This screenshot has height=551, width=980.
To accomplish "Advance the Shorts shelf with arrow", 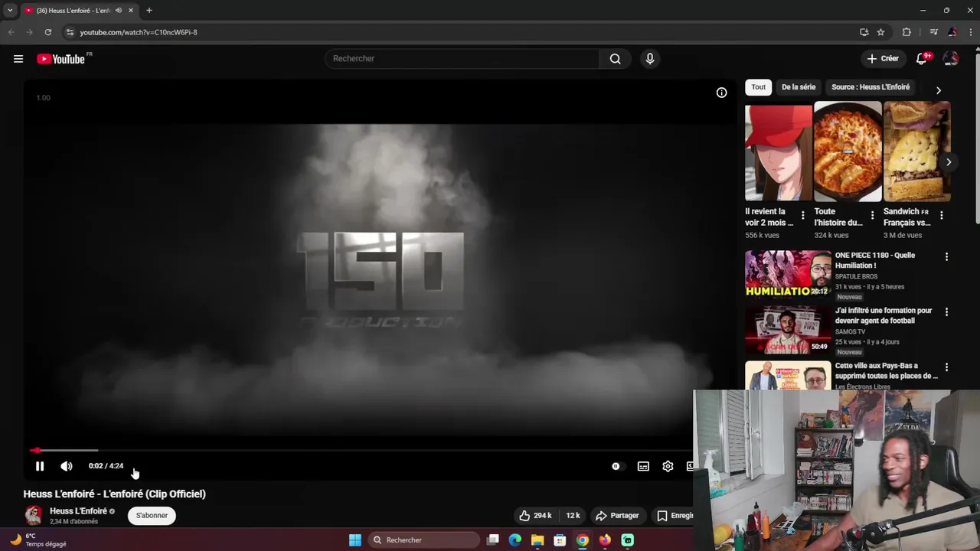I will 948,162.
